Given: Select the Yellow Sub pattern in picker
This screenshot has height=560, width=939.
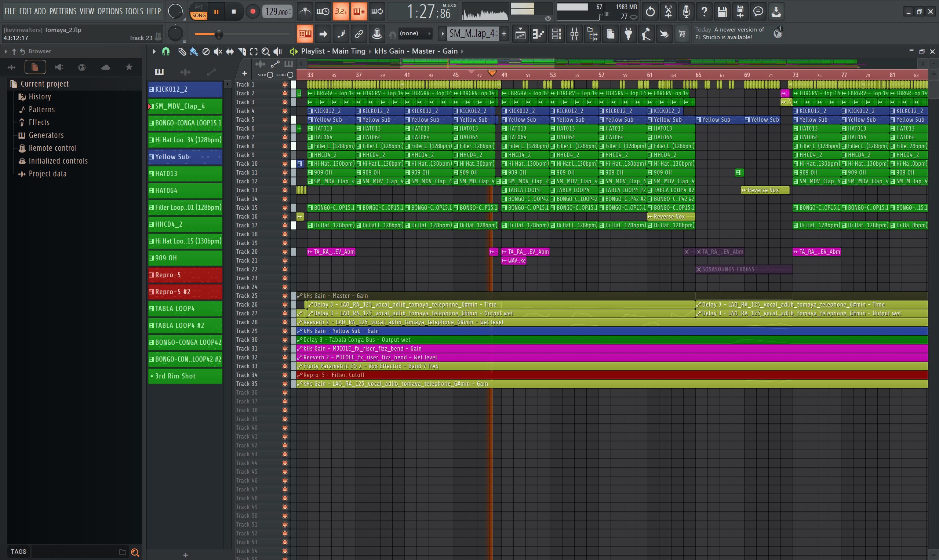Looking at the screenshot, I should [x=185, y=157].
